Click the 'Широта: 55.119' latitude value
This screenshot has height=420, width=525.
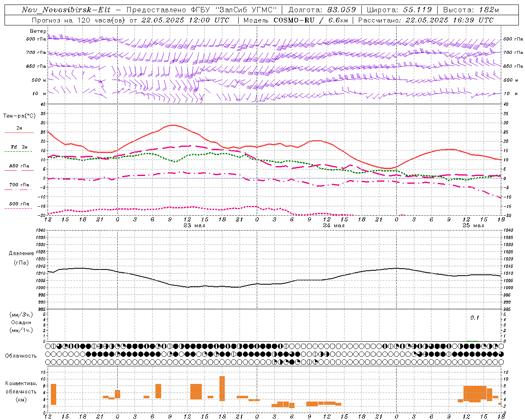(x=399, y=10)
